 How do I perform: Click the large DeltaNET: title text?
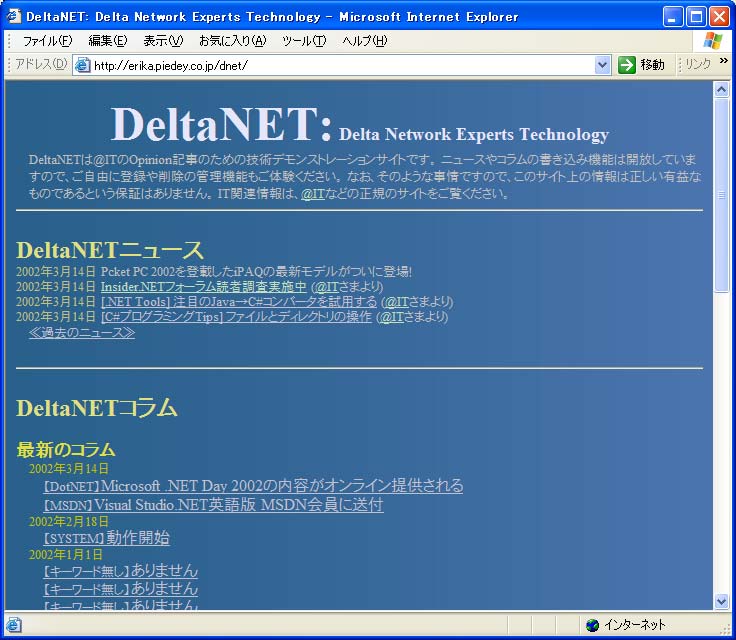[222, 124]
